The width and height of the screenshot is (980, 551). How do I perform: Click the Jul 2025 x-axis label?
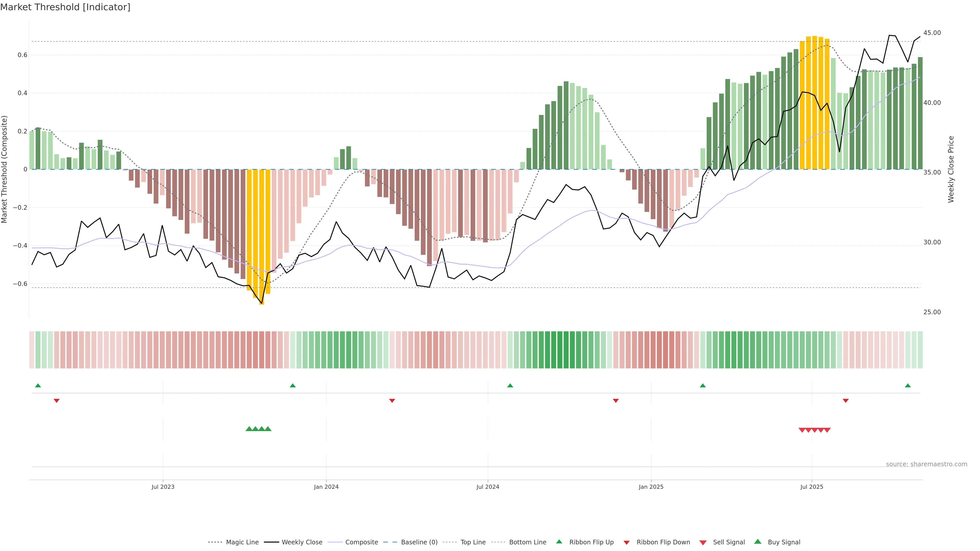[812, 487]
